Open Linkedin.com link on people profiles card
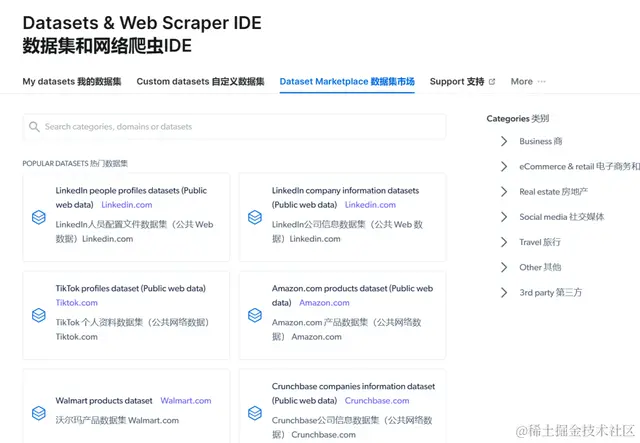Viewport: 640px width, 443px height. (x=127, y=205)
